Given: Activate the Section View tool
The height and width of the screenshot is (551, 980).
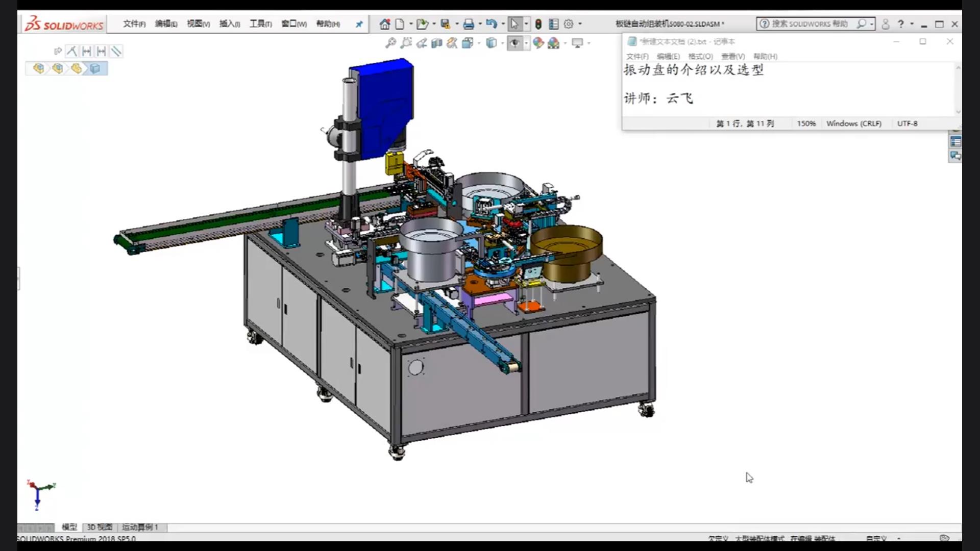Looking at the screenshot, I should [x=436, y=43].
